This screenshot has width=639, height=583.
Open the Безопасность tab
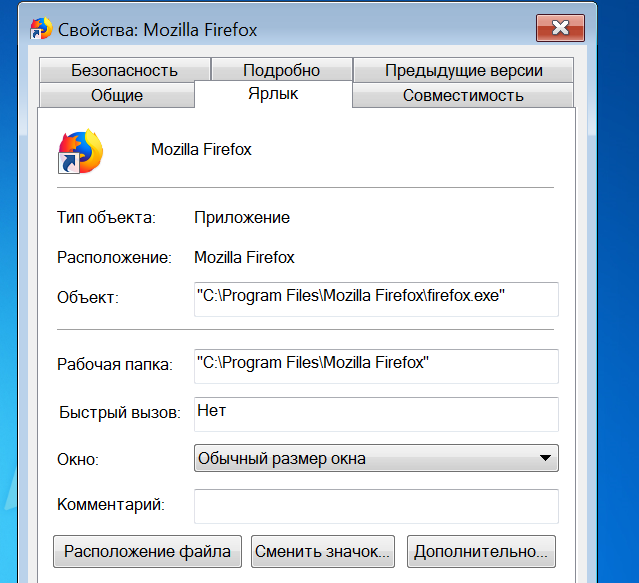coord(124,70)
